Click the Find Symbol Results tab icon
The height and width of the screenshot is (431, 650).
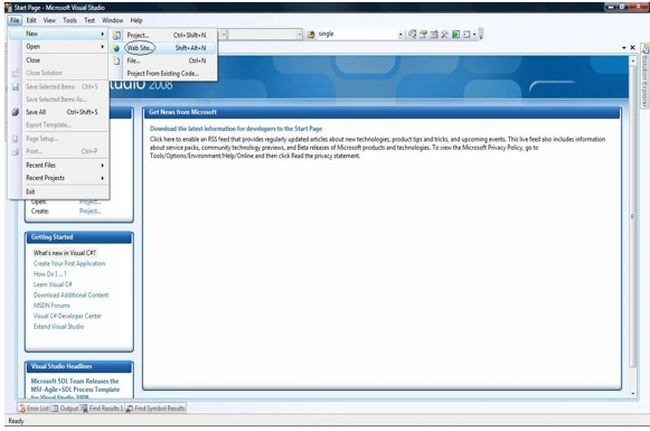pyautogui.click(x=130, y=409)
